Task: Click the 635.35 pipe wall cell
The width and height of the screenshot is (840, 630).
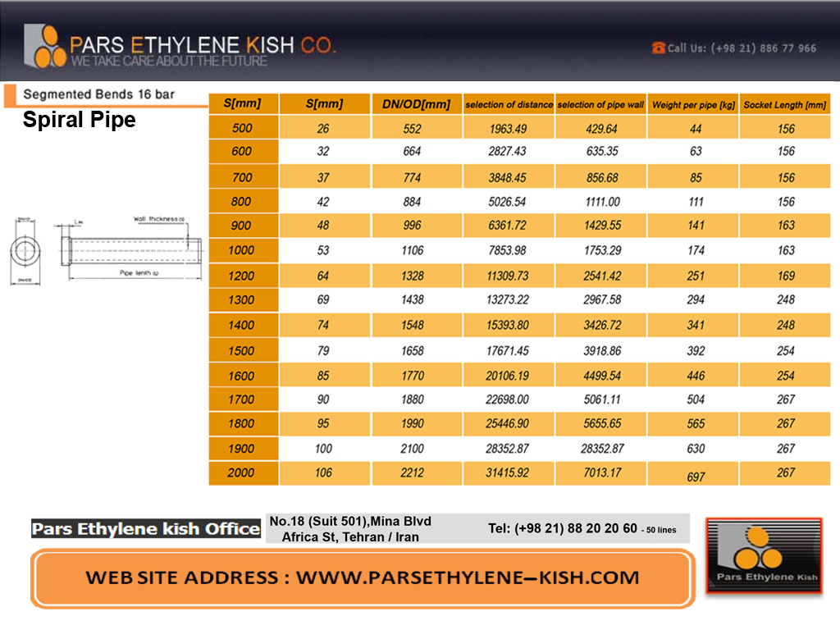Action: click(602, 151)
